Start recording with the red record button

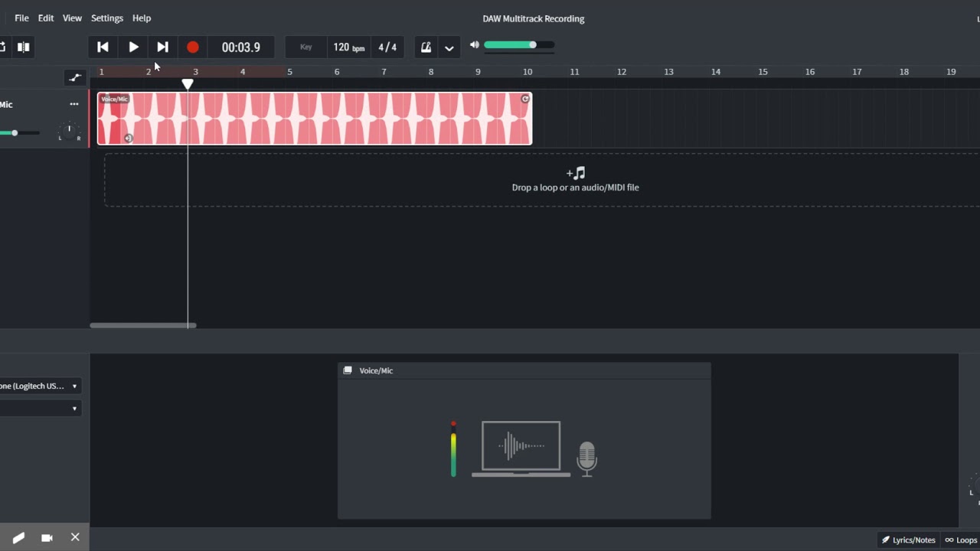coord(193,47)
